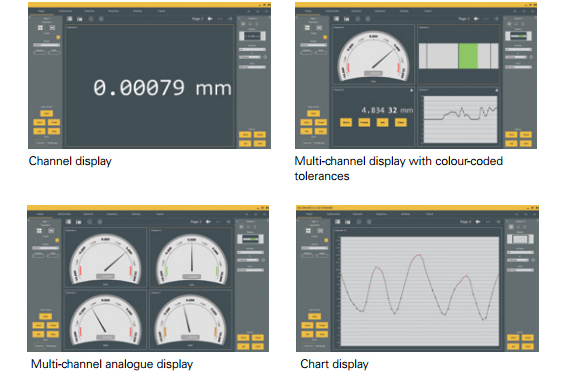Open top right-panel dropdown in analogue display window

pyautogui.click(x=250, y=252)
